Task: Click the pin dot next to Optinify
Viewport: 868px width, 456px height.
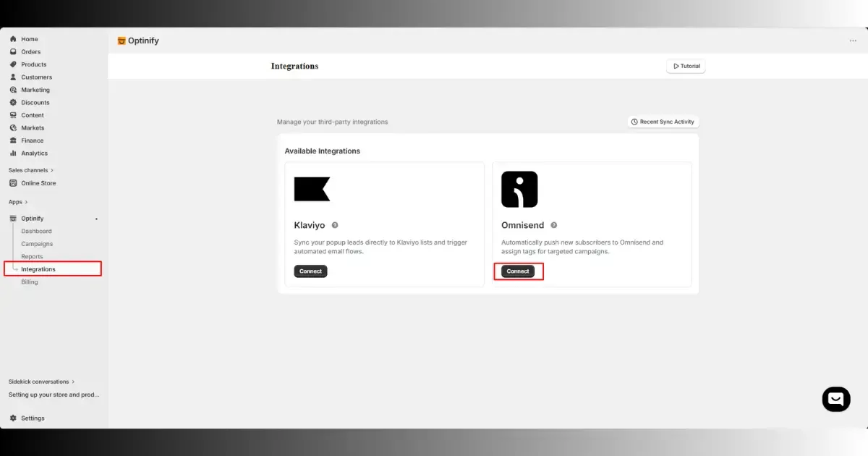Action: (x=97, y=219)
